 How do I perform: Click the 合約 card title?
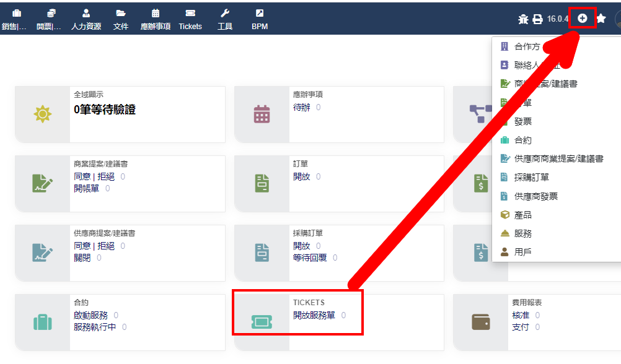tap(81, 302)
